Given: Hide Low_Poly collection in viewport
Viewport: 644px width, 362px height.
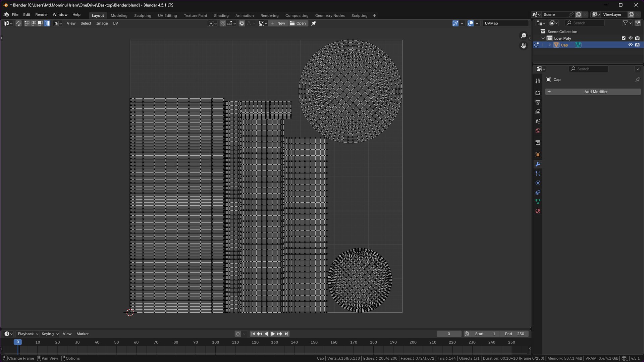Looking at the screenshot, I should click(630, 38).
